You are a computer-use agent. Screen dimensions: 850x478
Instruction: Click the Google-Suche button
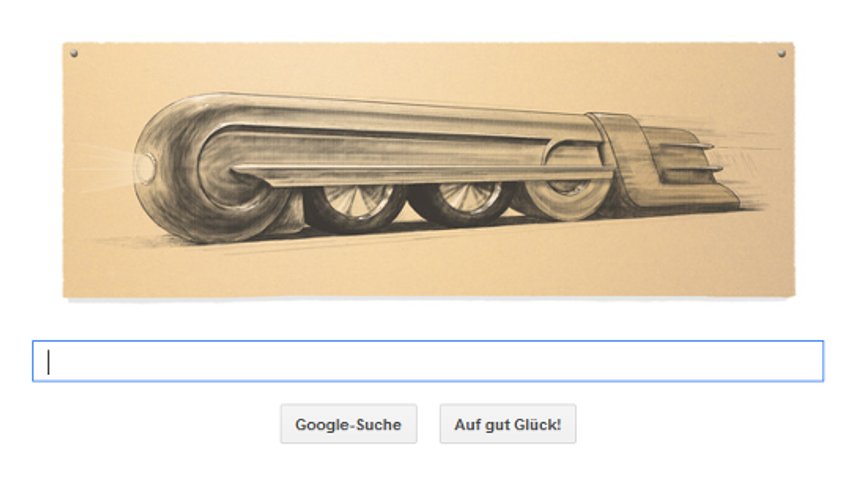pos(349,424)
